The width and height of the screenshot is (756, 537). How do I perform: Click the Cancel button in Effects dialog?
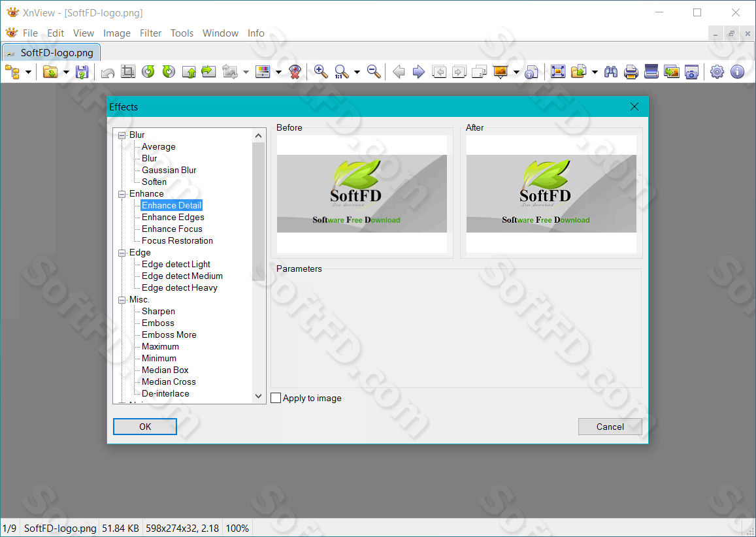pos(610,427)
